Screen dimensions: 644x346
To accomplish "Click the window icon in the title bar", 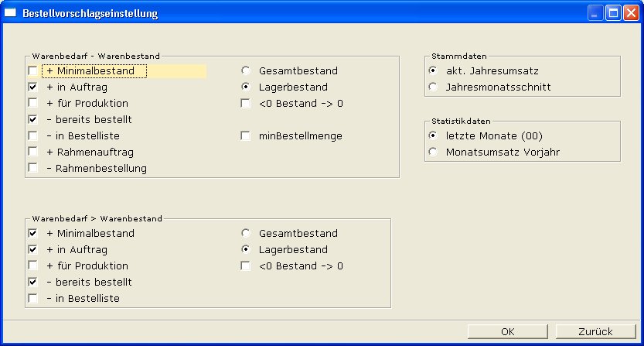I will coord(11,13).
